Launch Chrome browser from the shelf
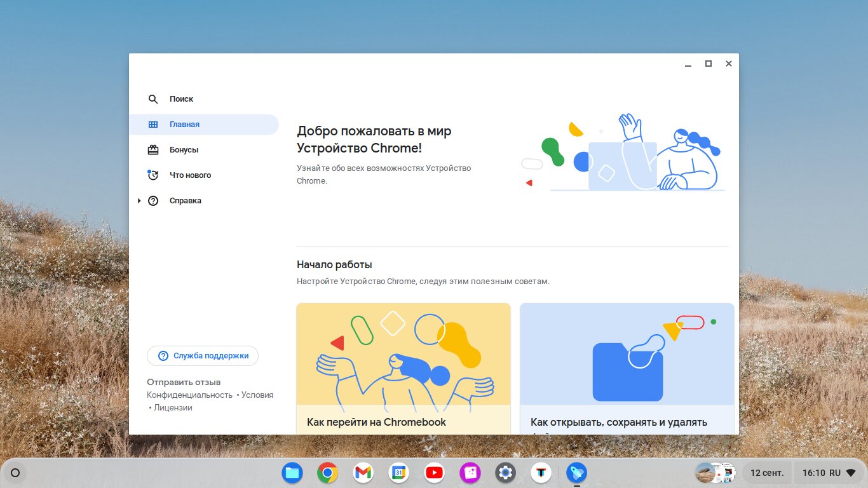 [x=328, y=473]
